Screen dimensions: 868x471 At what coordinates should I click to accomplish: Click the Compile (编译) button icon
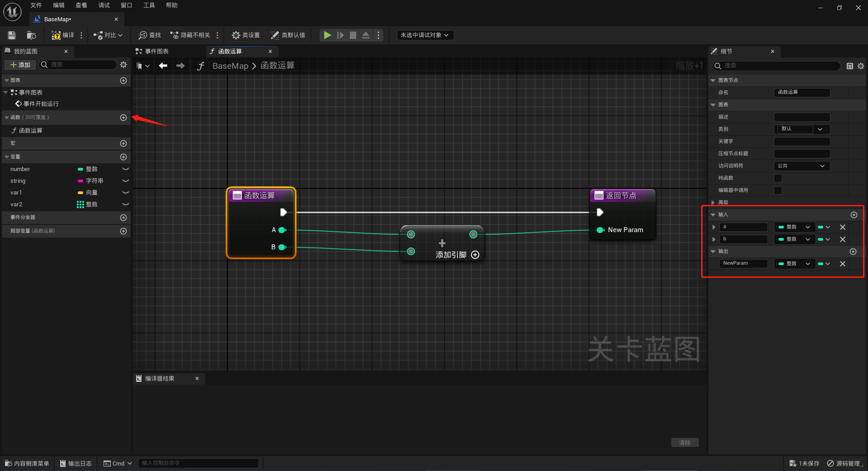pos(56,35)
